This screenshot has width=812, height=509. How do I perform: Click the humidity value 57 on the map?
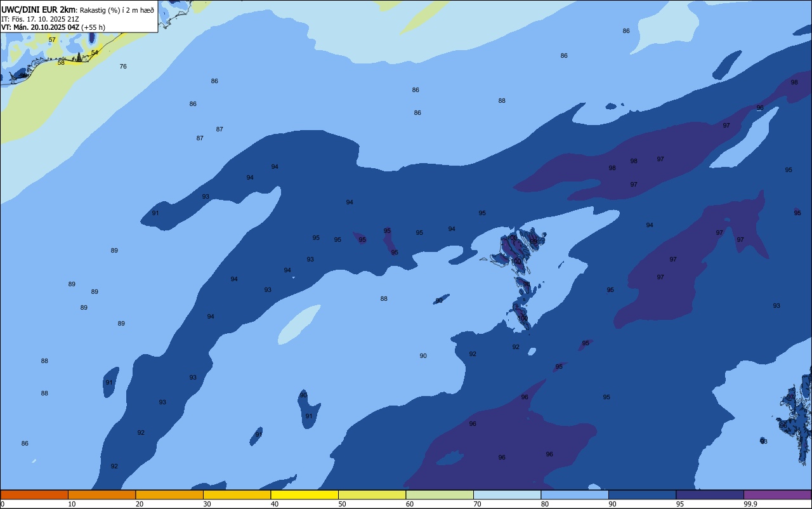click(x=52, y=39)
